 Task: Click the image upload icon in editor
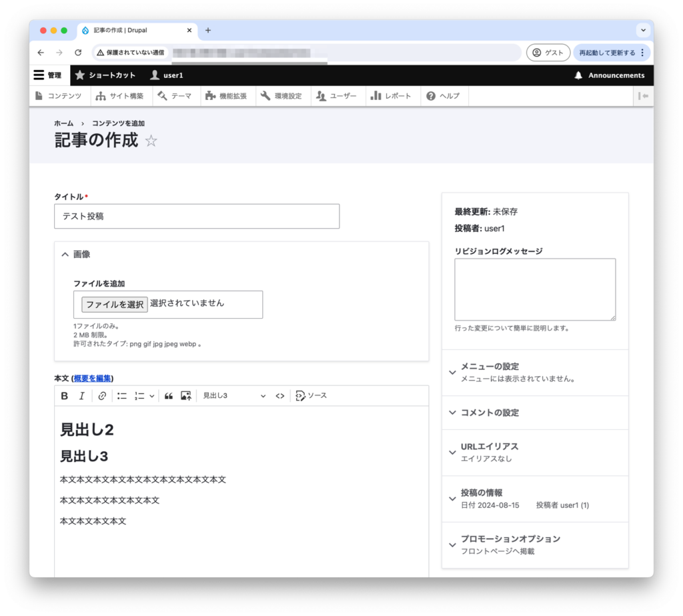click(186, 396)
